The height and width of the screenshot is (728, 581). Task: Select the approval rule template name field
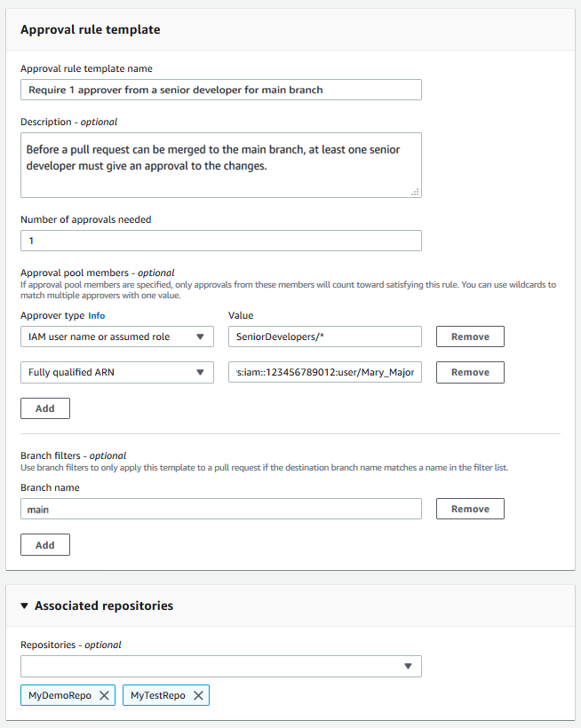220,90
